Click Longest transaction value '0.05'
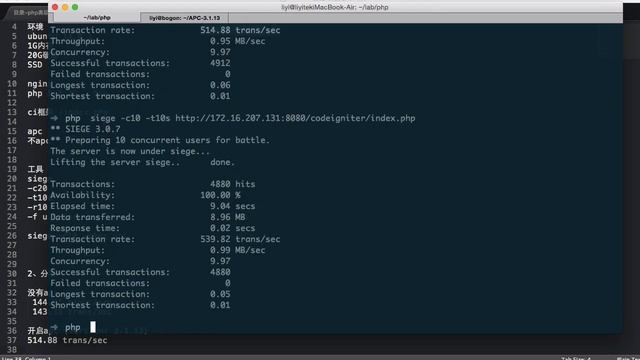640x360 pixels. [x=220, y=295]
